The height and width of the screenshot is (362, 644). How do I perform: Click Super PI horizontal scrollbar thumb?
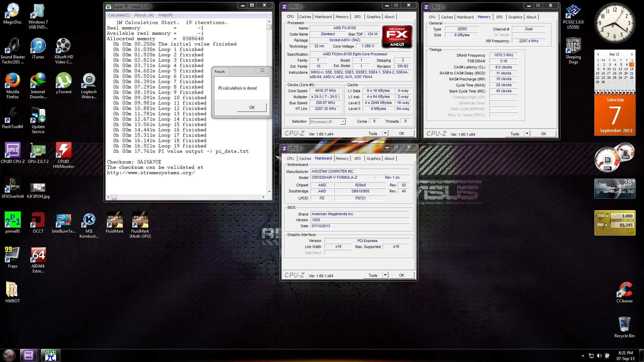(114, 197)
